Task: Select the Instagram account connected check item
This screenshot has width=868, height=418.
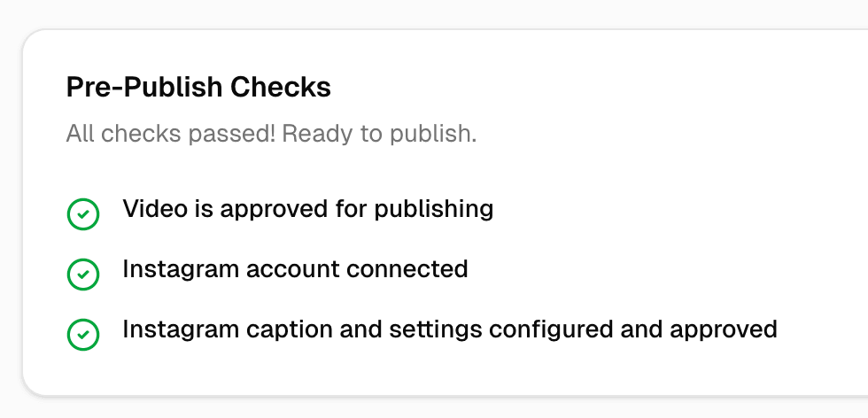Action: pos(295,268)
